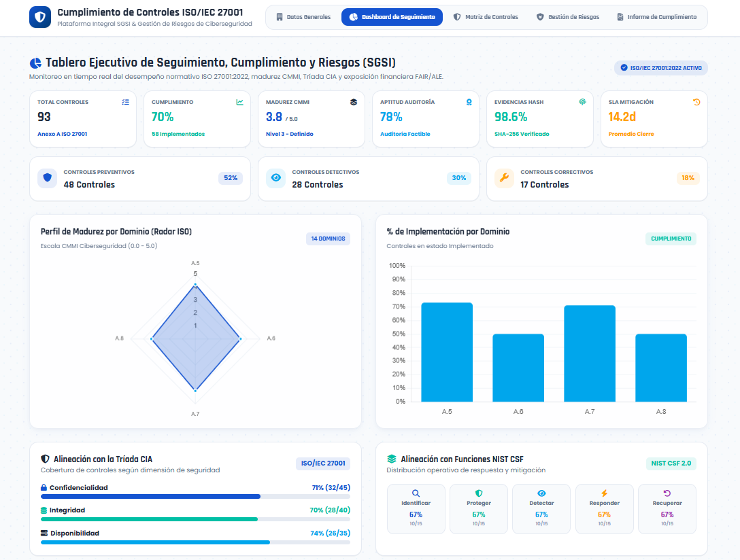Click the A.7 radar data point at bottom
This screenshot has height=560, width=740.
195,391
